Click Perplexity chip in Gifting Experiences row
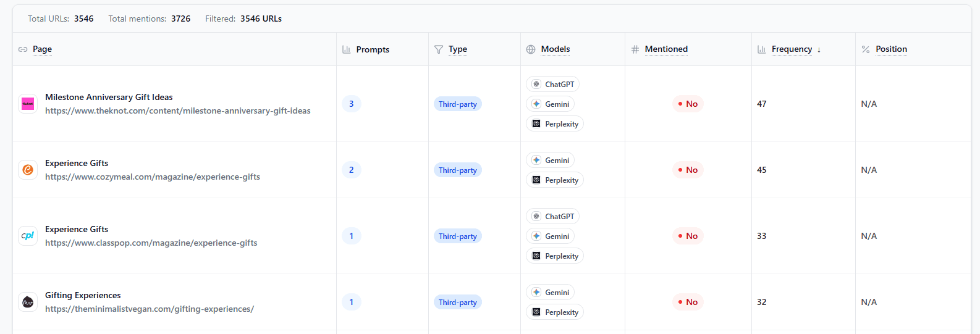Viewport: 980px width, 334px height. pyautogui.click(x=555, y=312)
